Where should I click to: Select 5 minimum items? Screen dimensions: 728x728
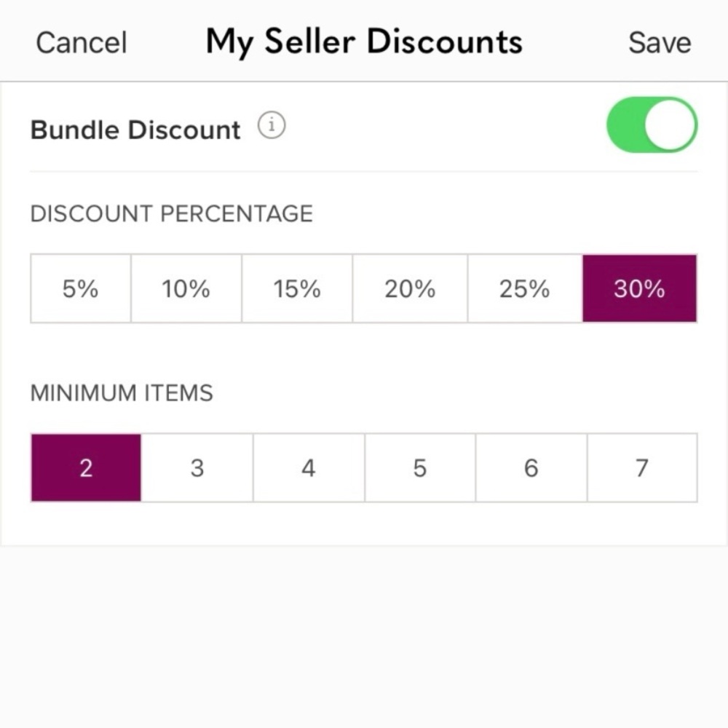tap(420, 468)
